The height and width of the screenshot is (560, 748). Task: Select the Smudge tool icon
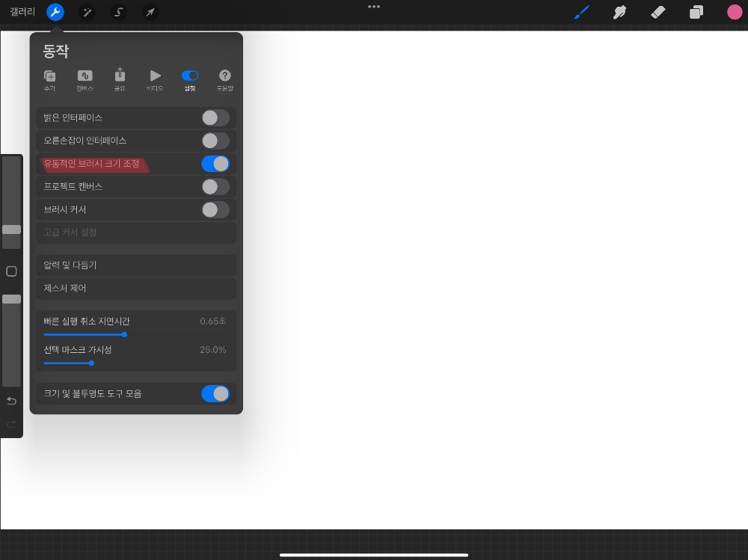coord(619,12)
